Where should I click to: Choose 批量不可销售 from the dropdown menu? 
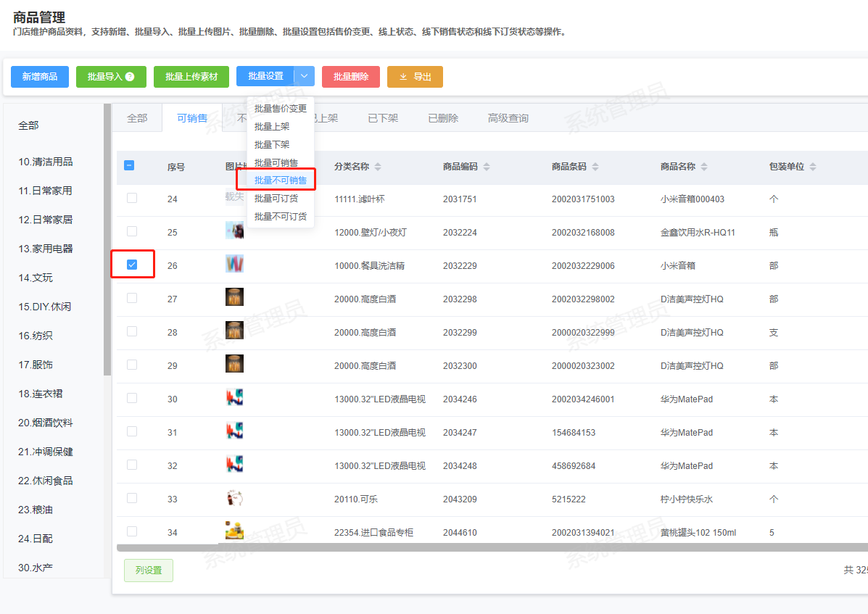[x=280, y=181]
